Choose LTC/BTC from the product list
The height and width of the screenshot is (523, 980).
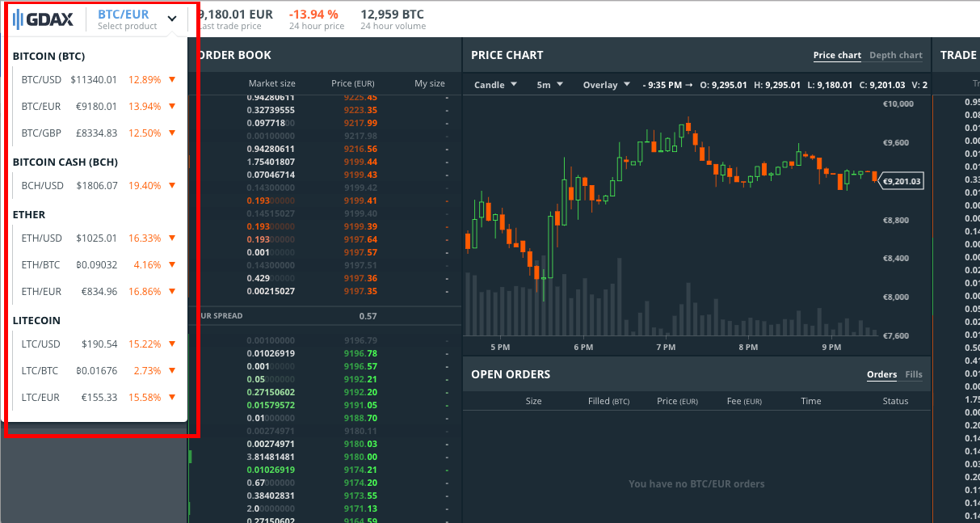coord(99,371)
